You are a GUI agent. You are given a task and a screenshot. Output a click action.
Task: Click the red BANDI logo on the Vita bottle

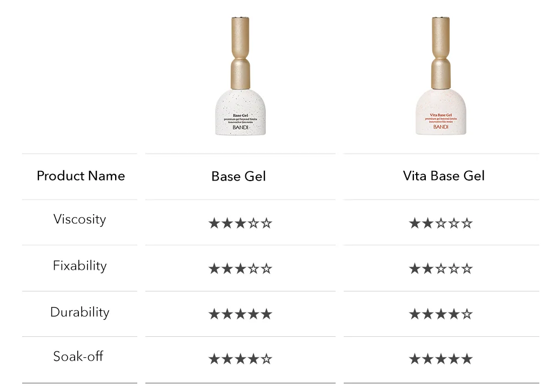(x=440, y=127)
